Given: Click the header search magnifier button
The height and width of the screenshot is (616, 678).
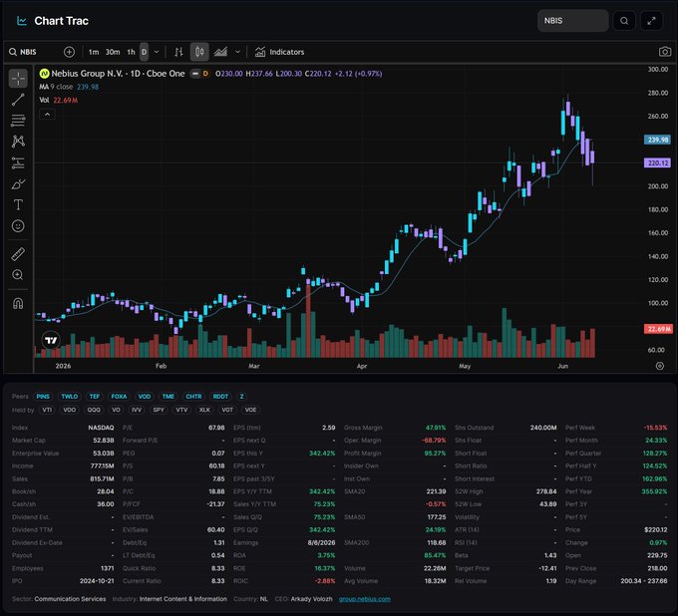Looking at the screenshot, I should (624, 21).
